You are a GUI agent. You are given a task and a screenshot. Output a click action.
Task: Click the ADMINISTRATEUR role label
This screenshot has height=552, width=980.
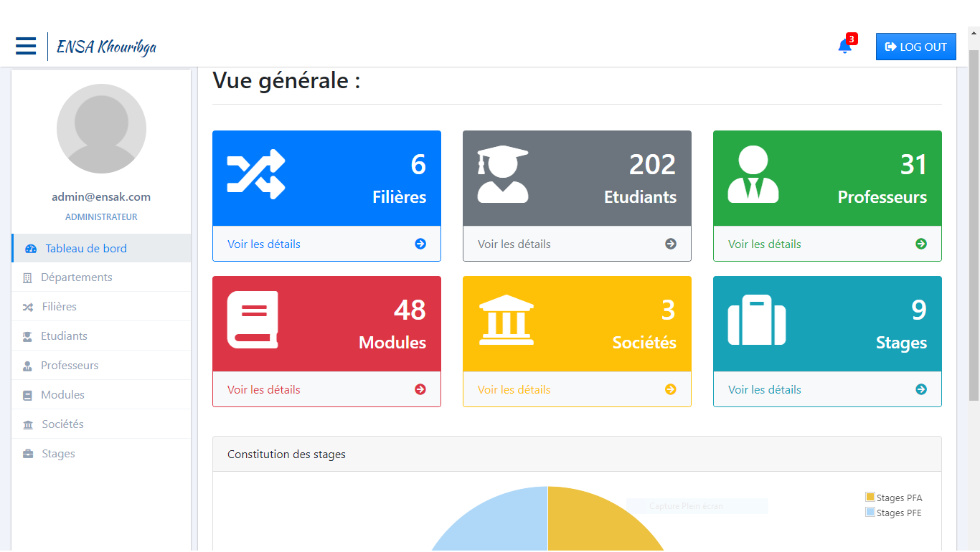click(x=101, y=217)
